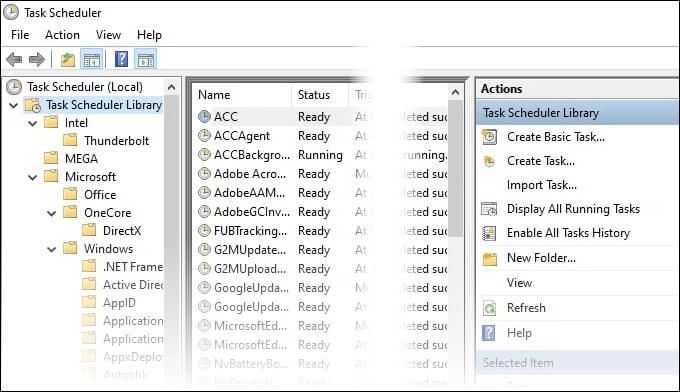Toggle the Show/Hide Console Tree icon
The width and height of the screenshot is (680, 392).
92,59
